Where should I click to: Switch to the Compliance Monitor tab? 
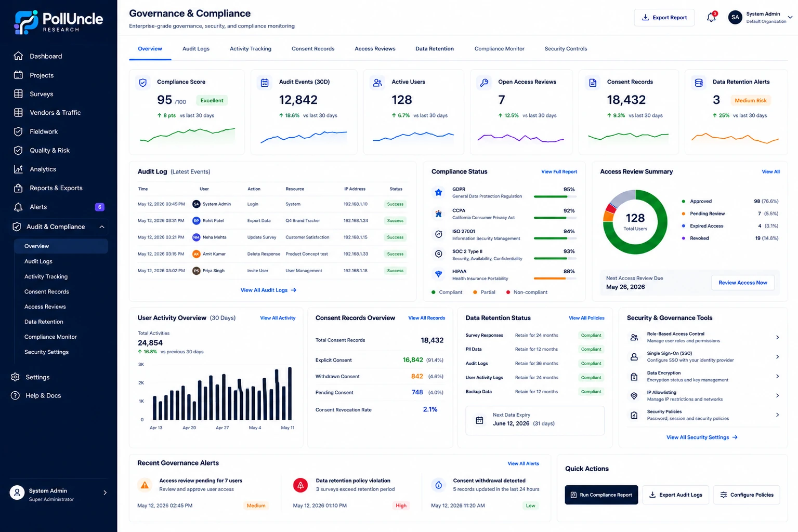(x=500, y=49)
